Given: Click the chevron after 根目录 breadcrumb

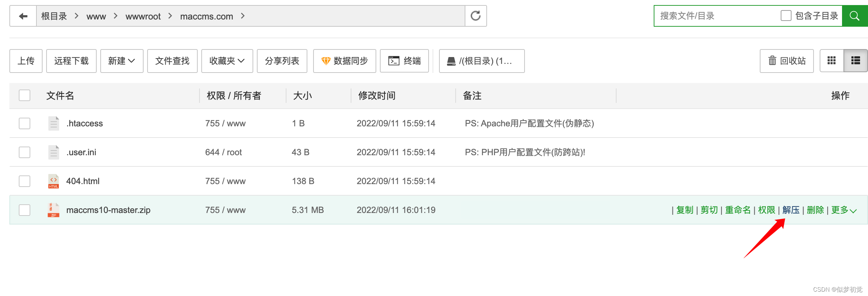Looking at the screenshot, I should (x=76, y=16).
